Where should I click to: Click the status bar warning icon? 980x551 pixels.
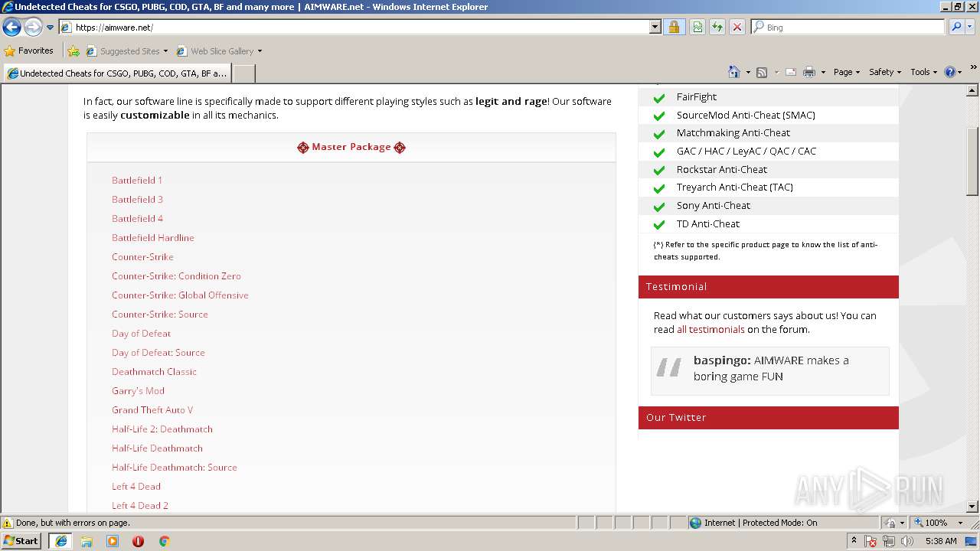[x=8, y=523]
